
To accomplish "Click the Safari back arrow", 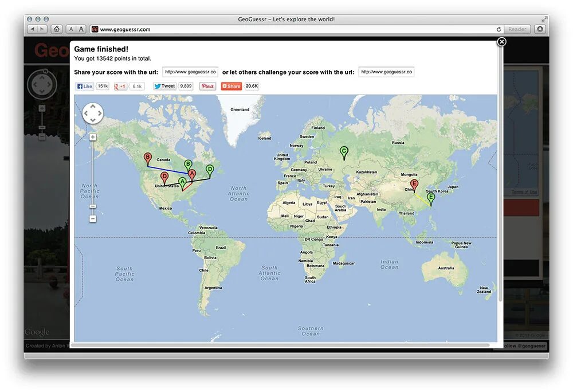I will (33, 29).
